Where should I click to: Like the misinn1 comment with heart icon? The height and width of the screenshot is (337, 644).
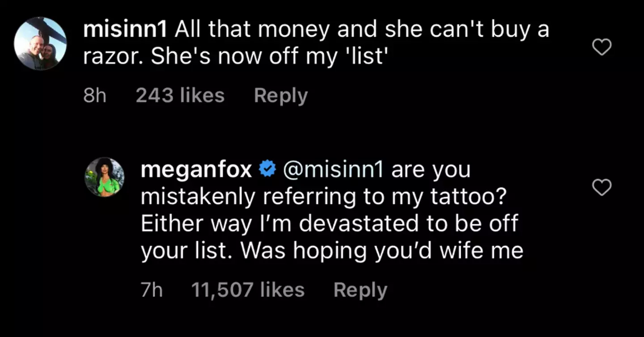[x=602, y=47]
